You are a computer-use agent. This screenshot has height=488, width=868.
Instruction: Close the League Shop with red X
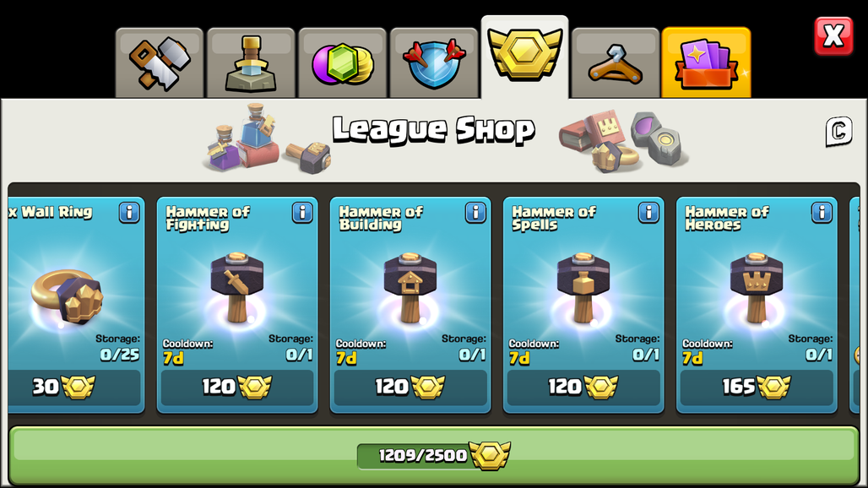click(833, 36)
